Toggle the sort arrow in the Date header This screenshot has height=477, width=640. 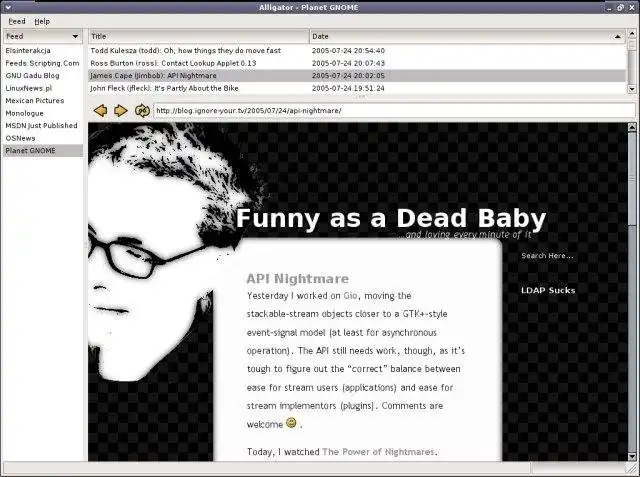(618, 37)
